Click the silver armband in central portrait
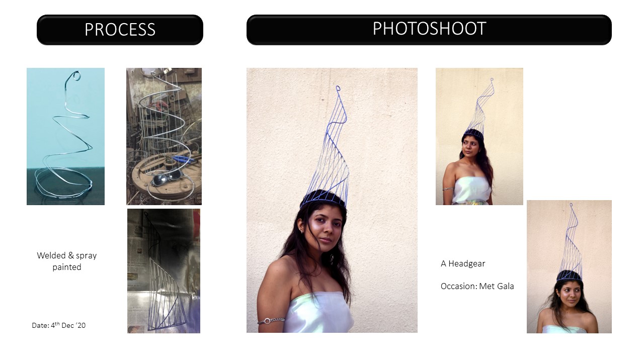This screenshot has width=644, height=362. click(x=271, y=320)
